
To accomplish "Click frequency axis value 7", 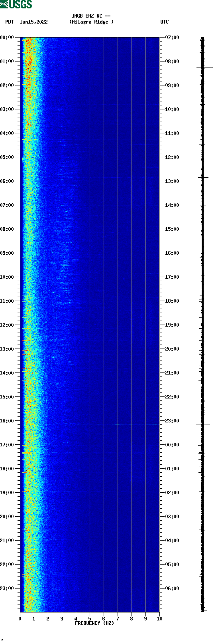I will tap(118, 619).
